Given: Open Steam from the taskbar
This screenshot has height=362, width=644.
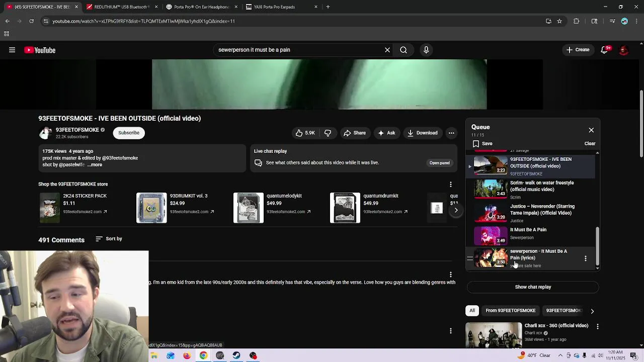Looking at the screenshot, I should (236, 355).
